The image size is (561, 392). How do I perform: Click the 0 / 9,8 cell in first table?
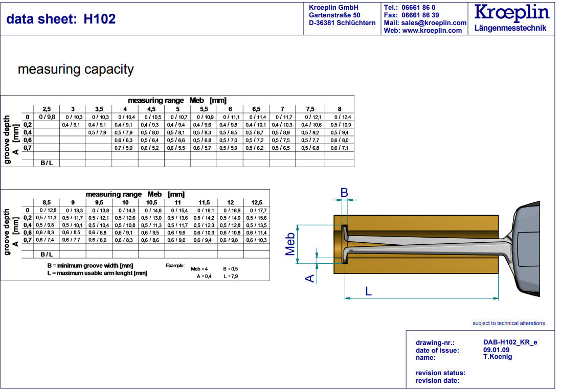pos(47,117)
